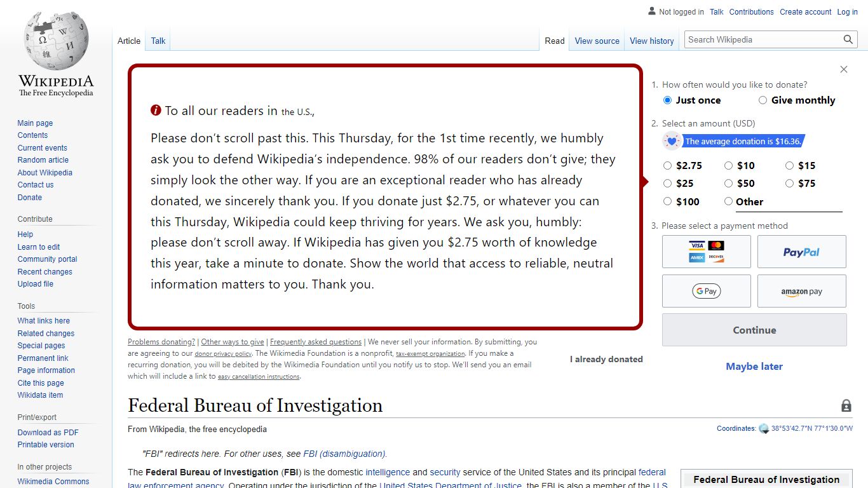Click the padlock protection icon

pos(846,405)
